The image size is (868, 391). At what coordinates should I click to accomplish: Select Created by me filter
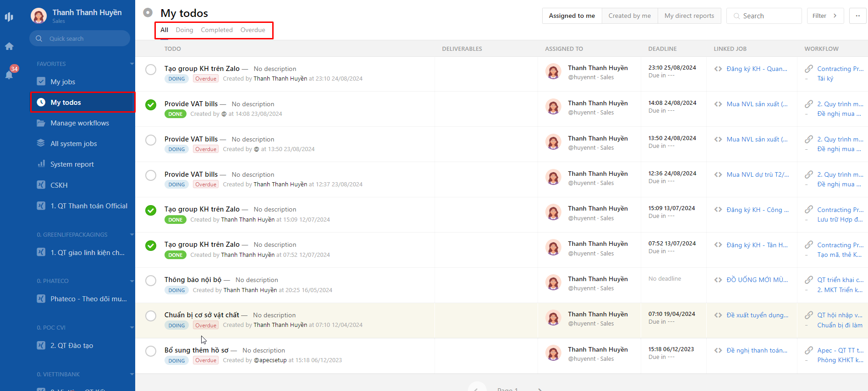[630, 16]
